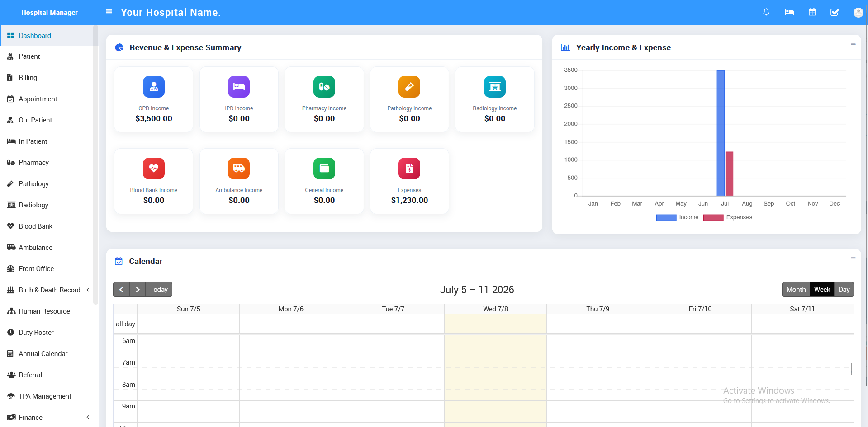
Task: Click the all-day row label
Action: click(125, 324)
